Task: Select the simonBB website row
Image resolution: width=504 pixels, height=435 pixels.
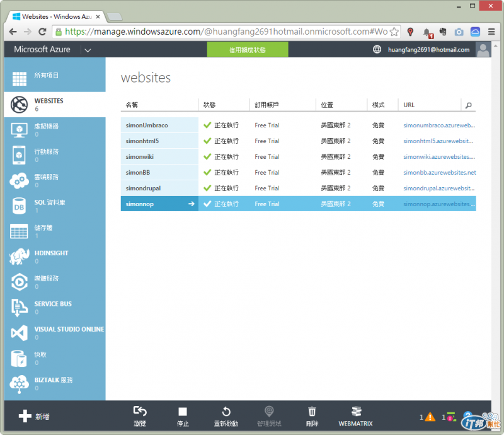Action: [298, 173]
